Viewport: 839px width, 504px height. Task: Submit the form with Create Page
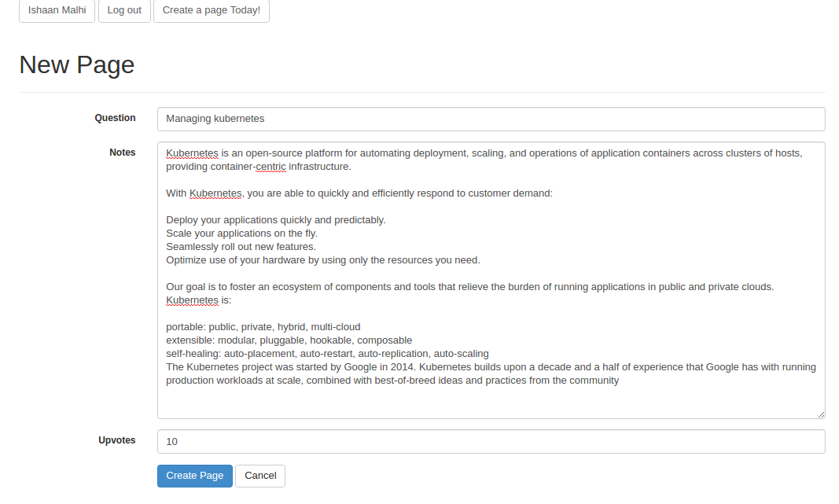(194, 476)
